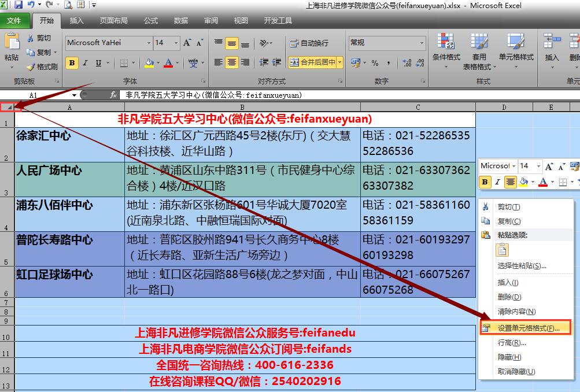
Task: Increase font size in the ribbon
Action: pos(187,43)
